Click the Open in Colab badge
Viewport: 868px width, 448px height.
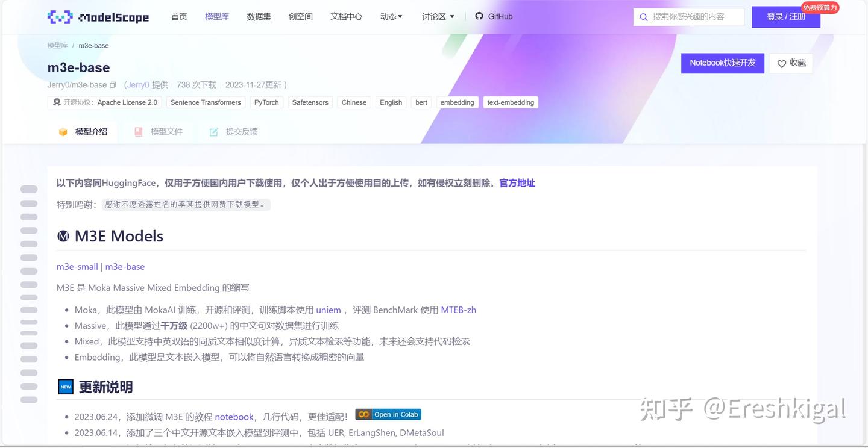388,414
